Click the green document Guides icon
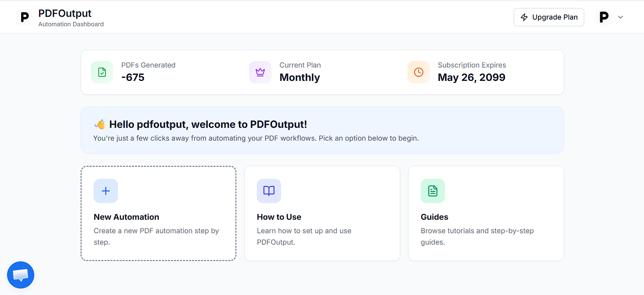Image resolution: width=644 pixels, height=295 pixels. (433, 191)
